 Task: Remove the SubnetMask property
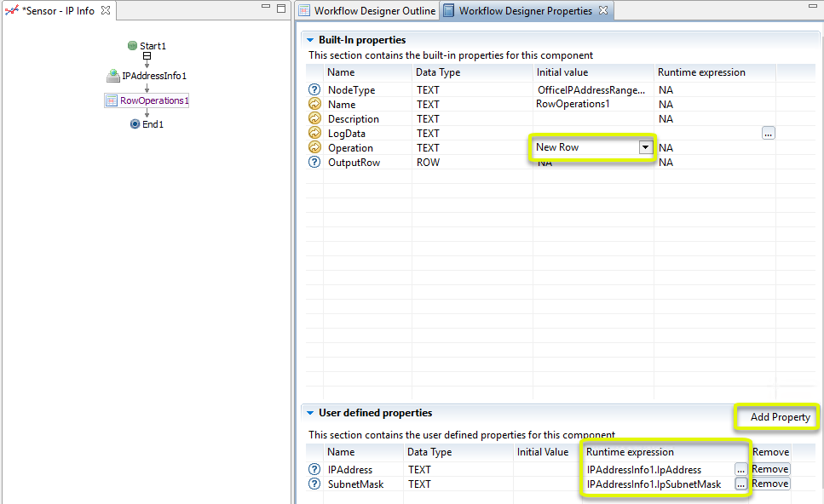click(x=769, y=484)
